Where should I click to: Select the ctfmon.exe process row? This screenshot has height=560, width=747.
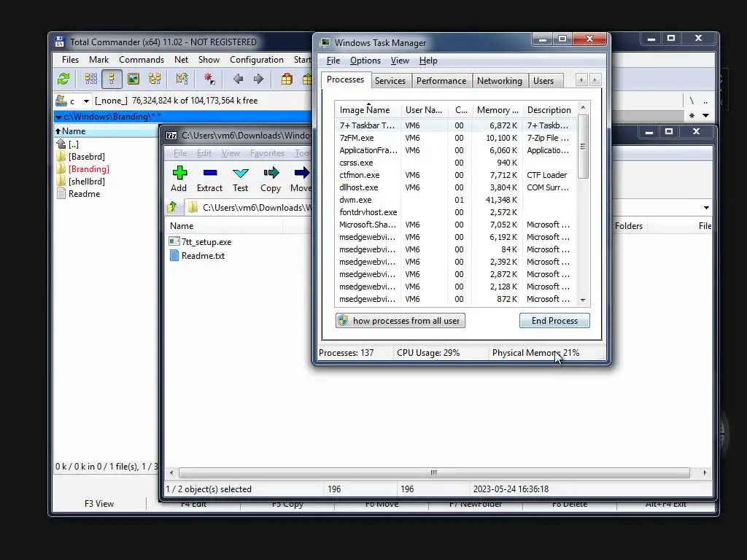pyautogui.click(x=455, y=175)
